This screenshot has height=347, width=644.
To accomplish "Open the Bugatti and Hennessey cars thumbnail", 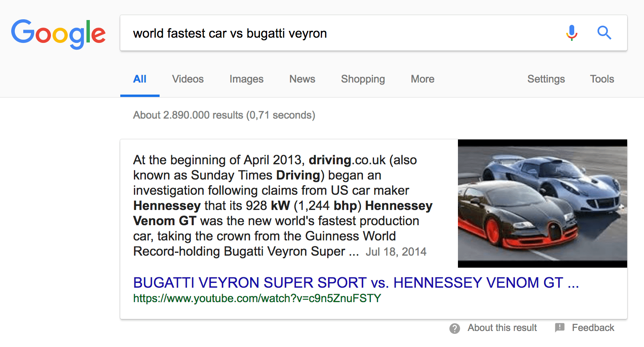I will point(542,204).
